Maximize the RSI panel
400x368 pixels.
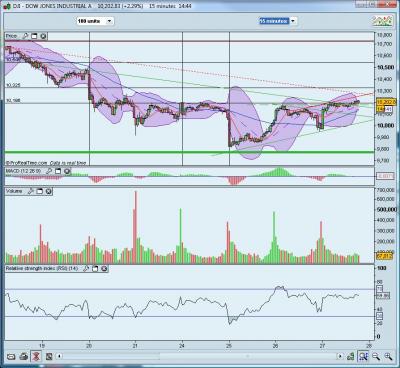[x=95, y=268]
